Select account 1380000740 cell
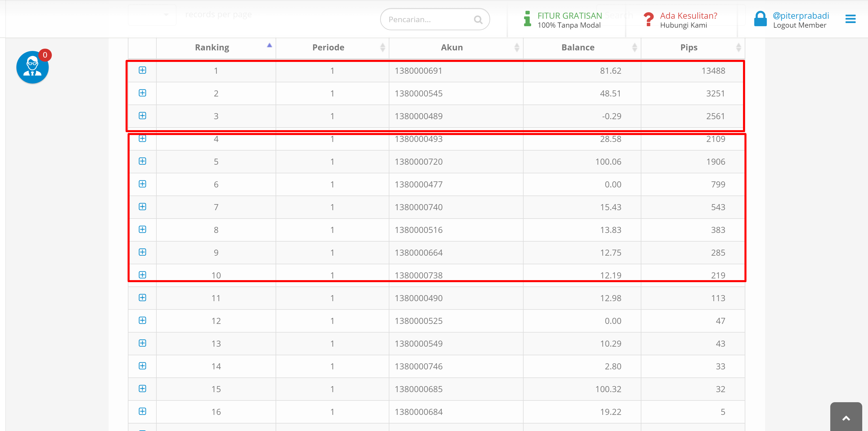The height and width of the screenshot is (431, 868). click(x=456, y=207)
